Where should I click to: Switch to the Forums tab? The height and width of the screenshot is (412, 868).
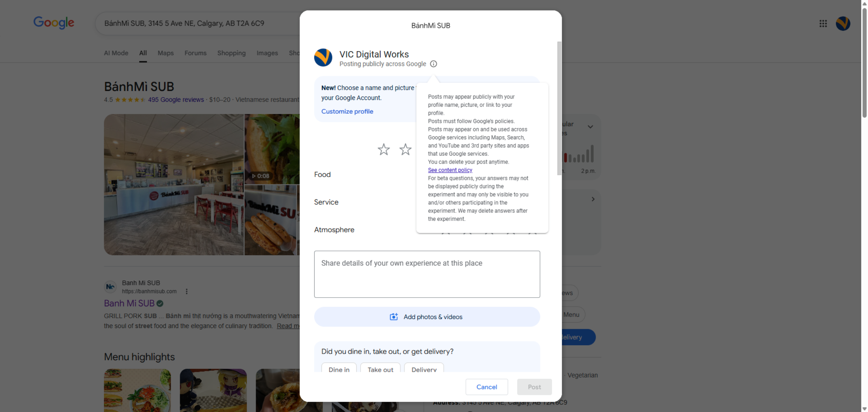click(195, 53)
